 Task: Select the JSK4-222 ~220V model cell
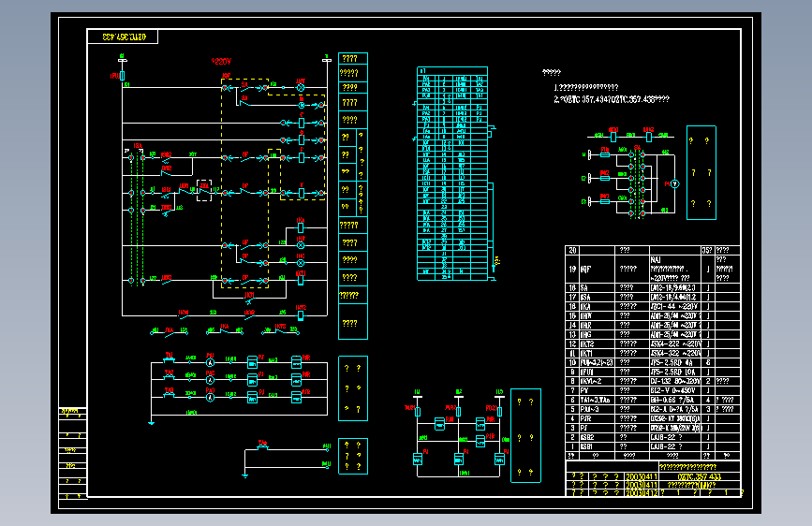coord(676,343)
